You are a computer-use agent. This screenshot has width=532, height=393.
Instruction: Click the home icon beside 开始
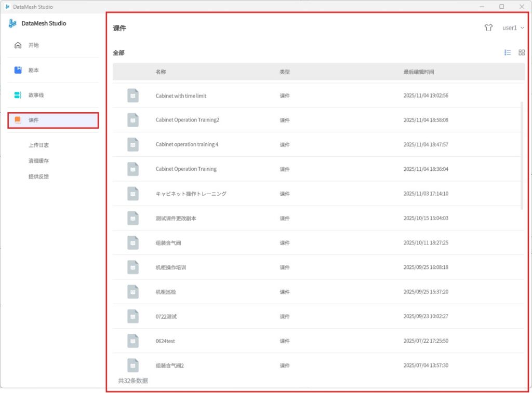(x=18, y=45)
